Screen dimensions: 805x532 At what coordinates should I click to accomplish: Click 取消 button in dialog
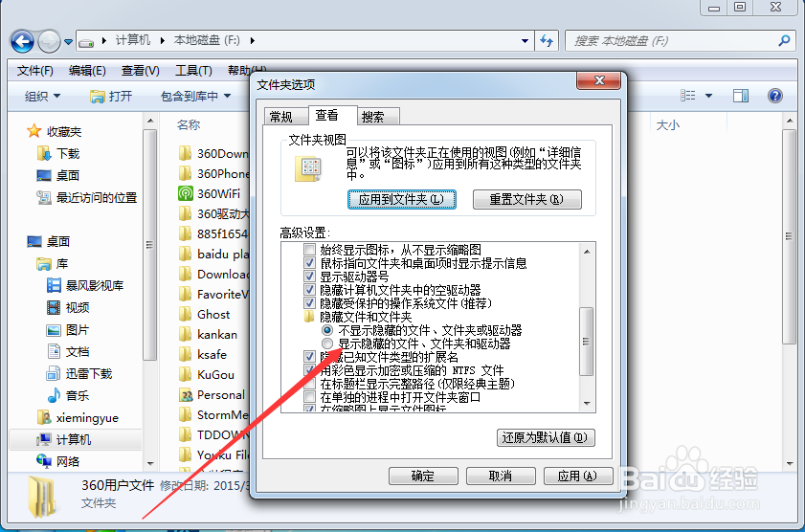501,477
